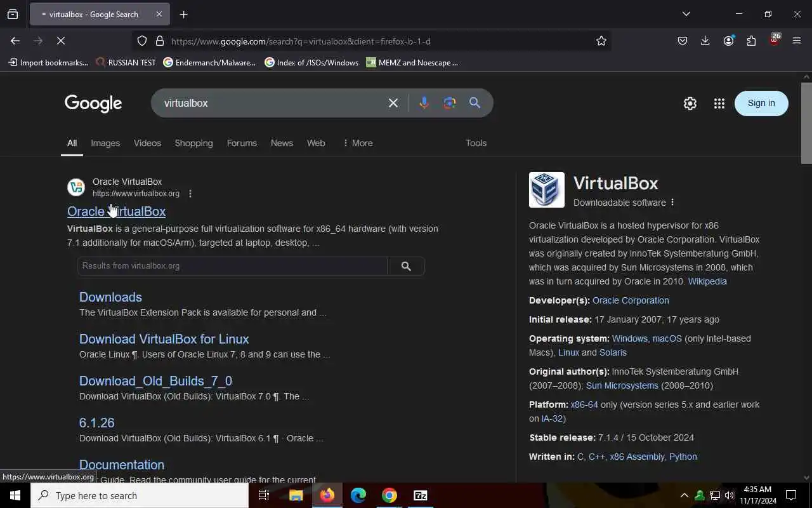Open Windows Start menu
This screenshot has width=812, height=508.
[x=15, y=495]
